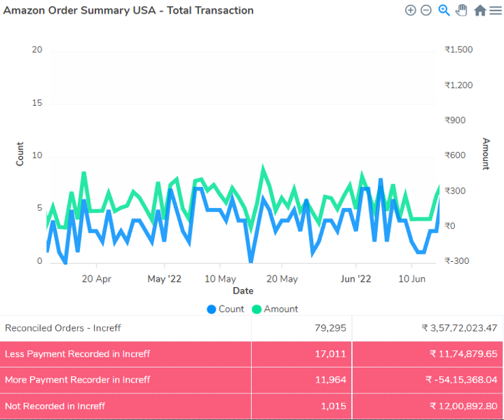Click the amount ₹ -54,15,368.04
Image resolution: width=504 pixels, height=420 pixels.
coord(462,380)
